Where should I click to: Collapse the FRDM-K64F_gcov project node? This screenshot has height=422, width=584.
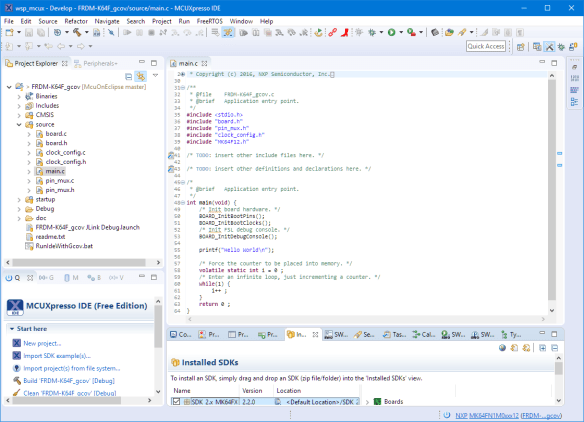(9, 87)
